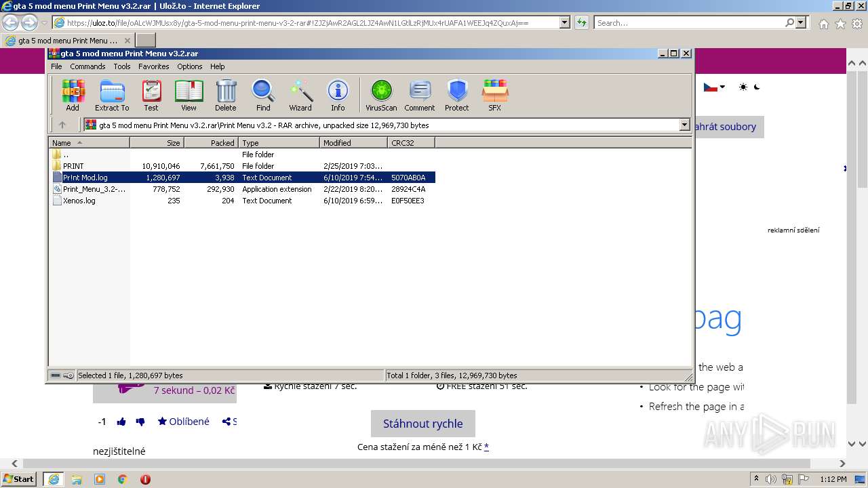Image resolution: width=868 pixels, height=488 pixels.
Task: Click the page horizontal scrollbar
Action: click(416, 464)
